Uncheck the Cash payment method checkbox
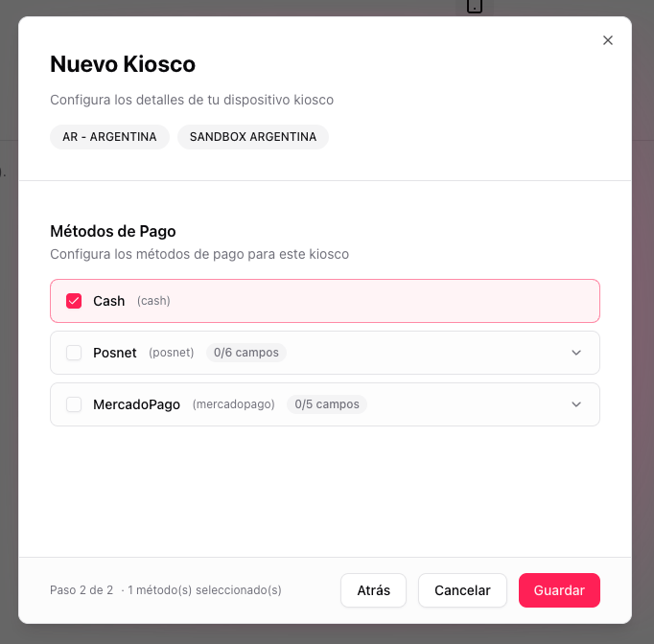 (74, 301)
